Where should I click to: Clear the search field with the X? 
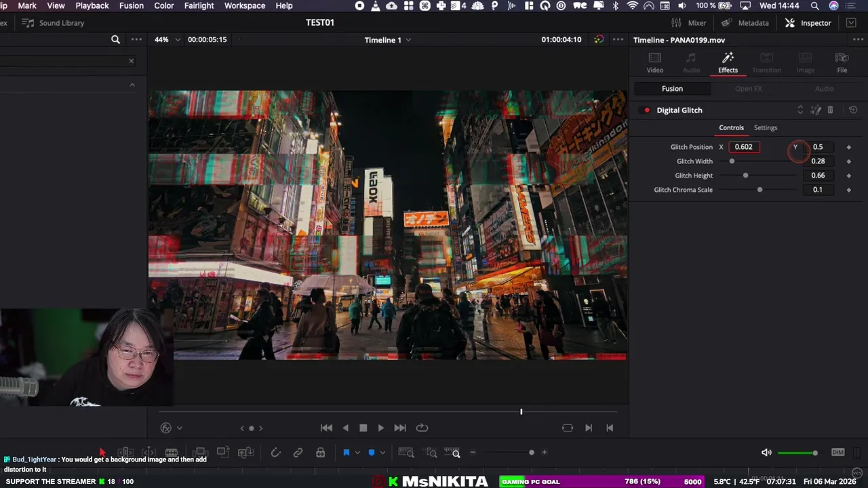(x=132, y=61)
